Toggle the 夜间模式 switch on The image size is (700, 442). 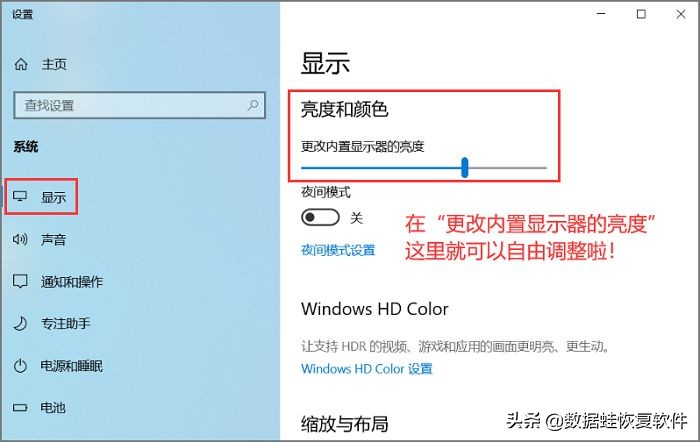click(x=320, y=218)
